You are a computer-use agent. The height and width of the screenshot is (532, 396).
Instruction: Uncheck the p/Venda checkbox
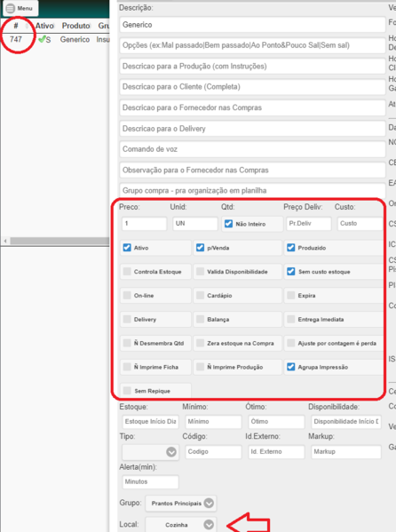click(x=200, y=248)
